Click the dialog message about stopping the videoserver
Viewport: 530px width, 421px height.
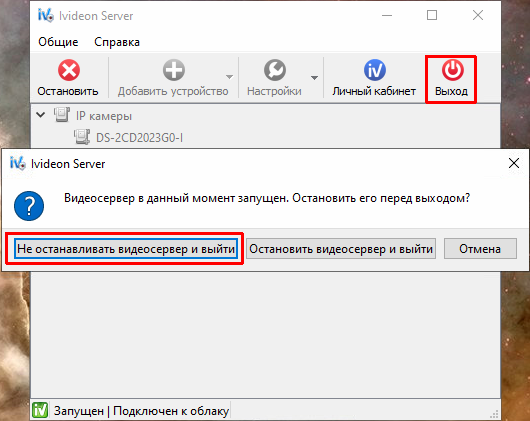pyautogui.click(x=267, y=198)
